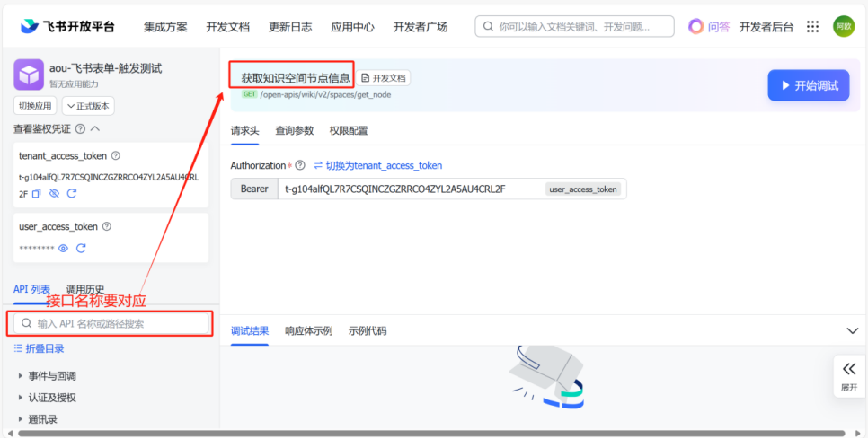Open the 问答 AI assistant
The height and width of the screenshot is (439, 868).
pyautogui.click(x=708, y=27)
